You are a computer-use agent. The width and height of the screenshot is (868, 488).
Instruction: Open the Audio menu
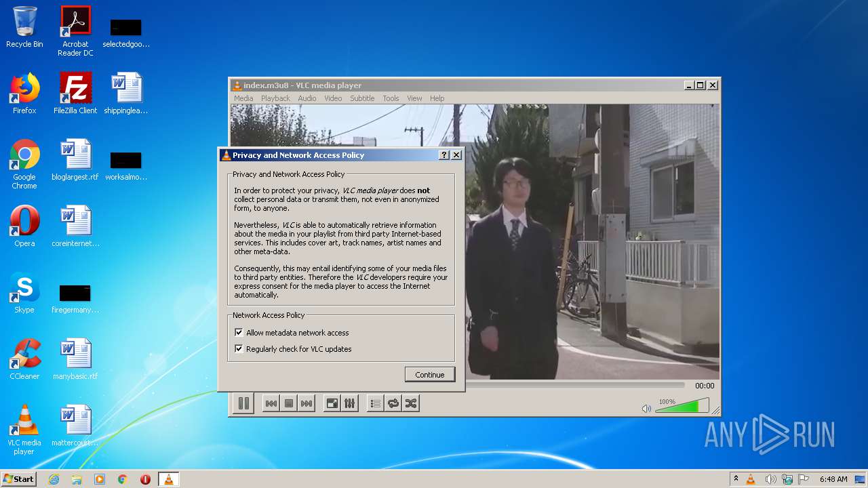307,98
